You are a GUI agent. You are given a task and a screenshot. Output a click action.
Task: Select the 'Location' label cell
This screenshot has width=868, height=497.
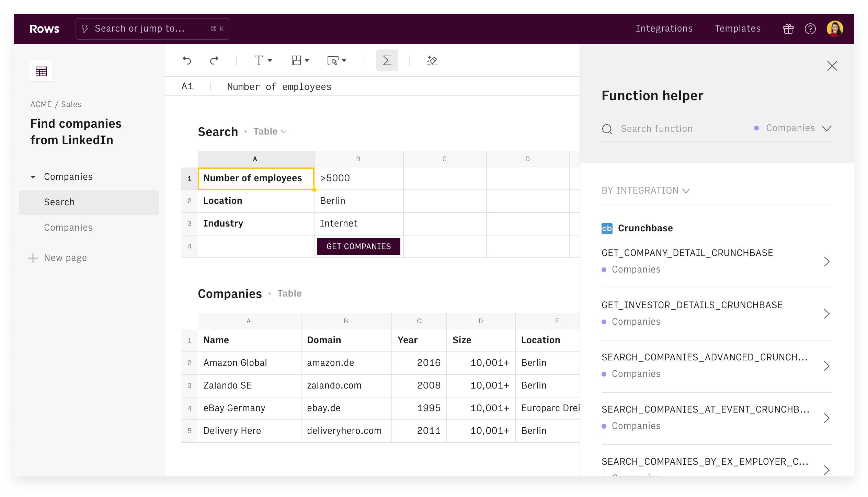[256, 201]
